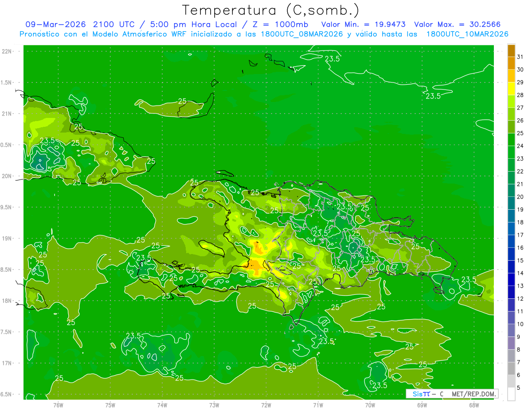Click the '12' color scale label
Image resolution: width=532 pixels, height=411 pixels.
pyautogui.click(x=520, y=298)
